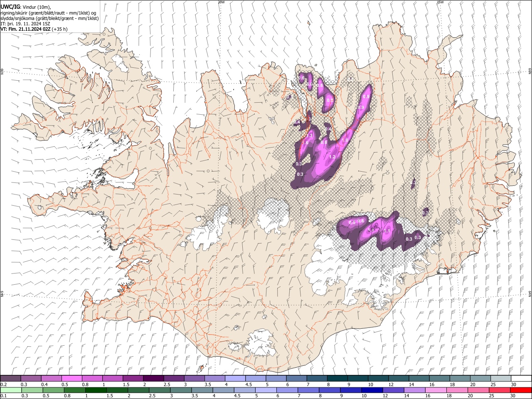
Task: Click the "VT: Fim. 21.11.2024 02Z" line
Action: click(26, 29)
